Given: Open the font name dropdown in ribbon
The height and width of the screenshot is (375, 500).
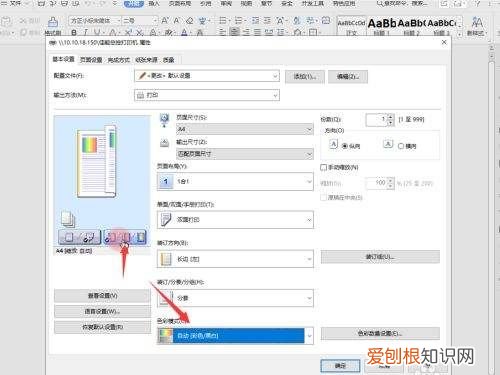Looking at the screenshot, I should 119,21.
